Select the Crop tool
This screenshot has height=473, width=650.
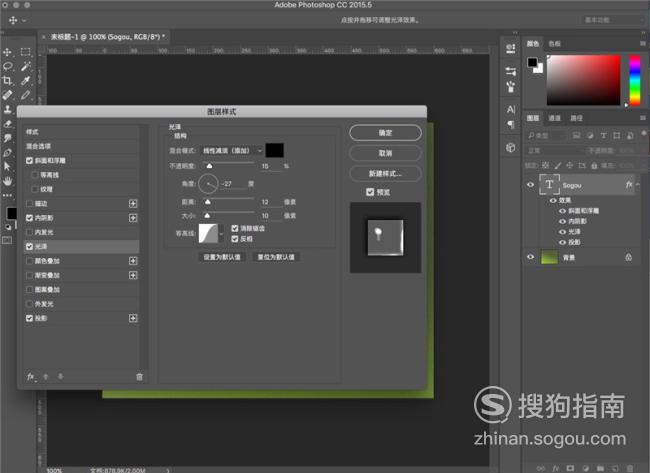pyautogui.click(x=7, y=80)
